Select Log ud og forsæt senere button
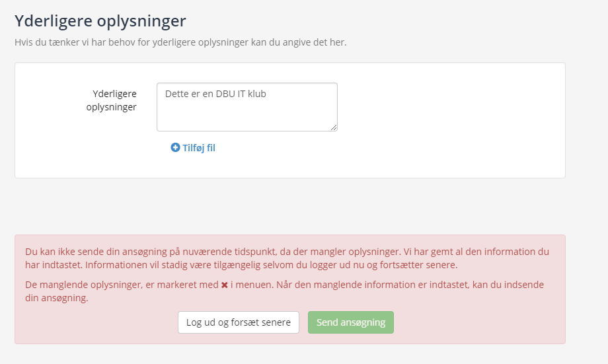The height and width of the screenshot is (364, 608). tap(239, 322)
